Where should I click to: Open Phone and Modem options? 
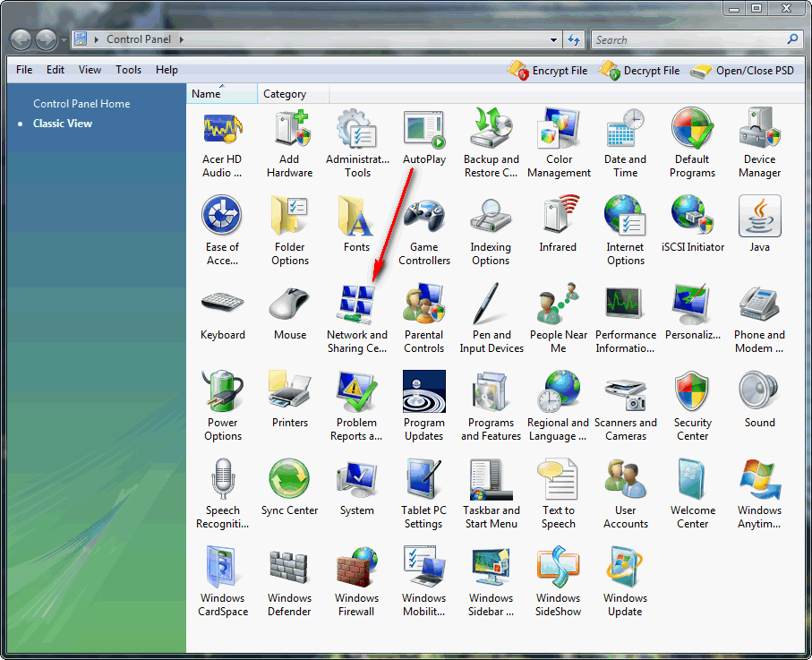(x=760, y=304)
